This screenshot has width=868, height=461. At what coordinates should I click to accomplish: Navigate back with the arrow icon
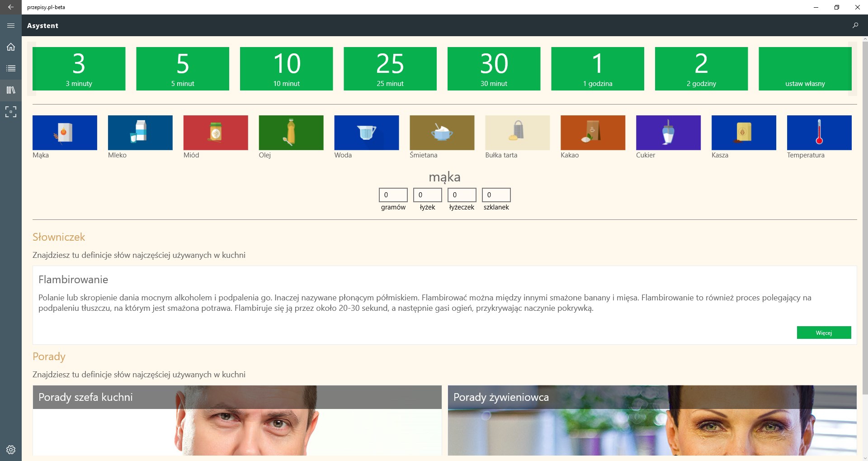pos(11,7)
